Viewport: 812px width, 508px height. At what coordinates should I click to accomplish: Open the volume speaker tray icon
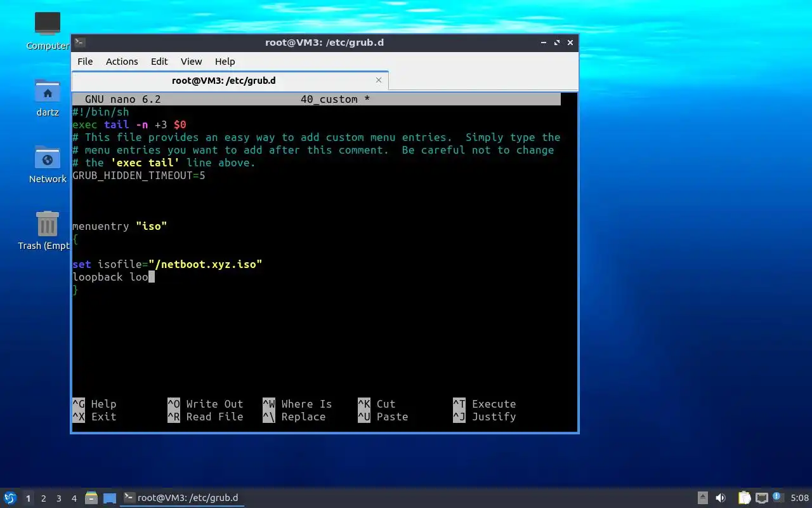click(721, 498)
